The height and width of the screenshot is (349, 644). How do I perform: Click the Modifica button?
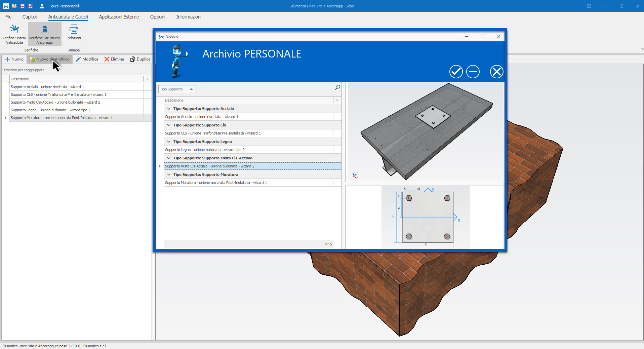click(x=87, y=59)
